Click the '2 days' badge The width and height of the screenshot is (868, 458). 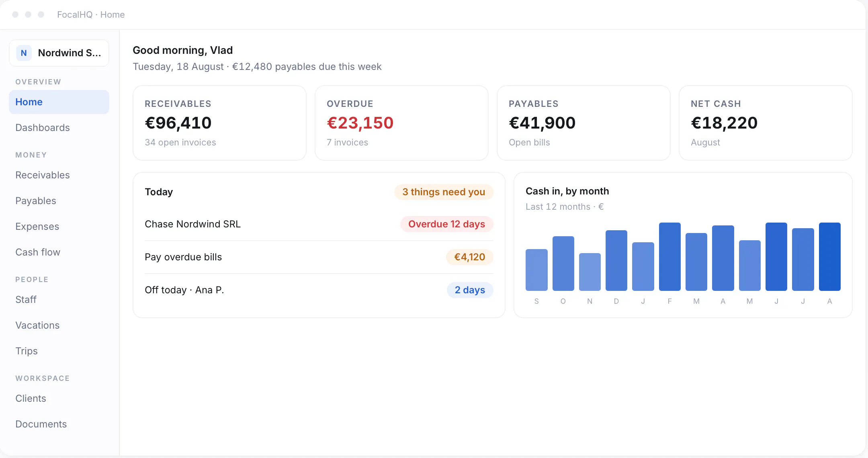470,290
